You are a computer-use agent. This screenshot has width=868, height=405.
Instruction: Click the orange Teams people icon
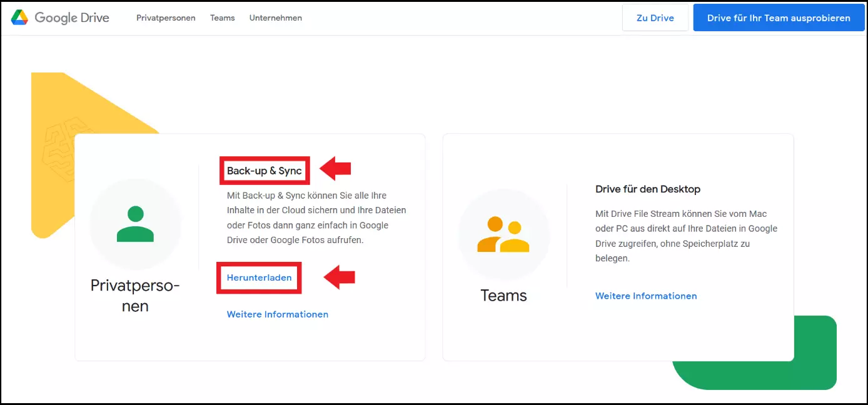(504, 234)
